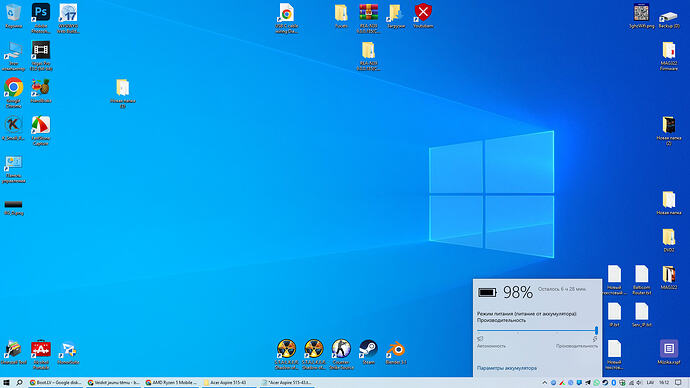The image size is (690, 388).
Task: Open the REA-N28 WinRAR archive
Action: [x=368, y=18]
